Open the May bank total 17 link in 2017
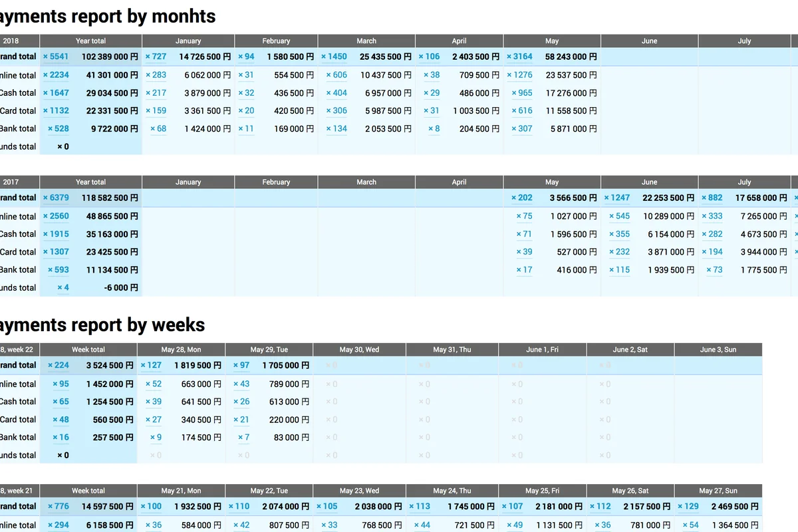Viewport: 798px width, 532px height. click(525, 270)
